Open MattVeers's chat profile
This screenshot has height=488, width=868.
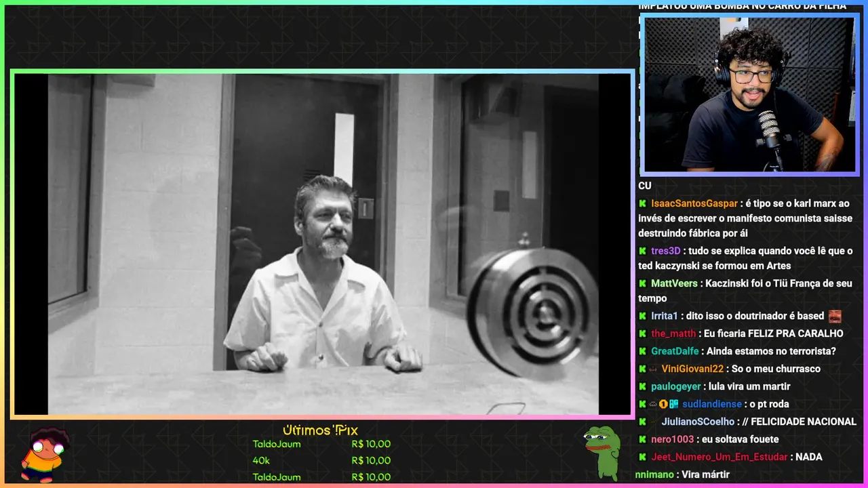coord(674,283)
